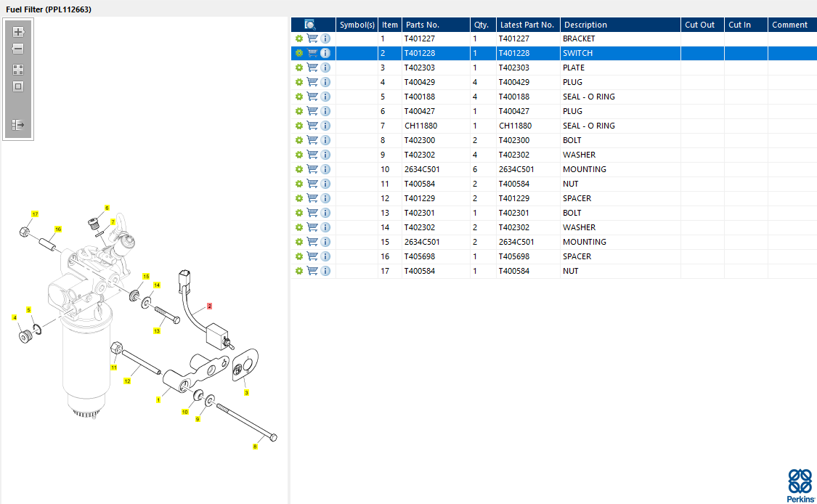Add BRACKET T401227 to cart
The width and height of the screenshot is (817, 504).
(312, 38)
